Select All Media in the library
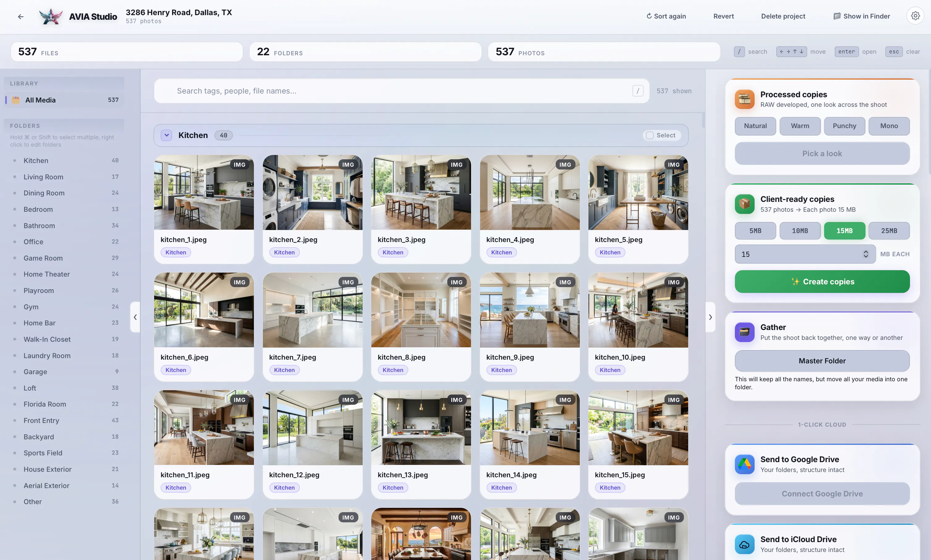Image resolution: width=931 pixels, height=560 pixels. pyautogui.click(x=65, y=100)
